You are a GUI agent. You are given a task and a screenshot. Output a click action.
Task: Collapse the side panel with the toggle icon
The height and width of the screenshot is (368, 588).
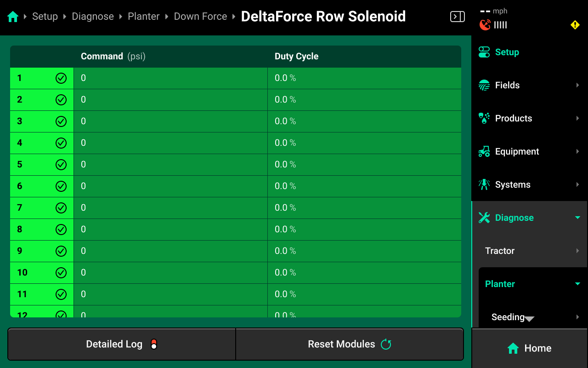tap(457, 17)
